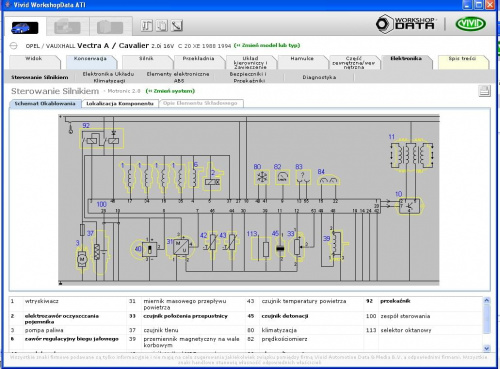
Task: Open the Część zewnętrzna/wewnętrzna tab
Action: coord(354,63)
